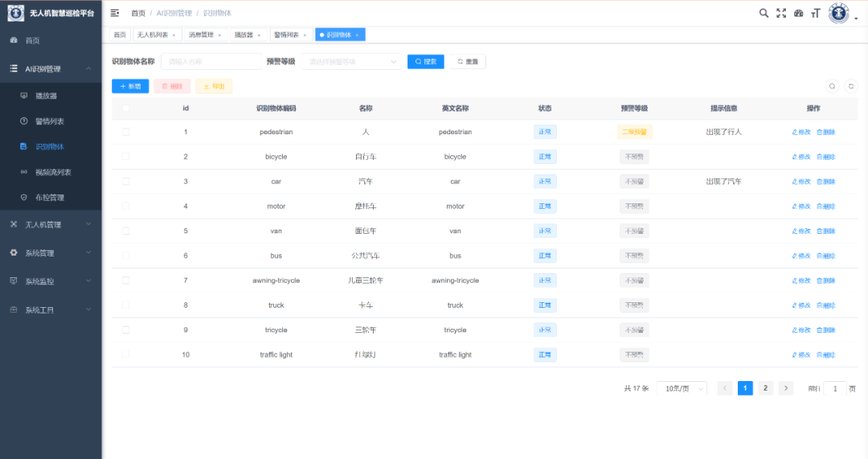
Task: Collapse sidebar with the hamburger icon
Action: pyautogui.click(x=115, y=13)
